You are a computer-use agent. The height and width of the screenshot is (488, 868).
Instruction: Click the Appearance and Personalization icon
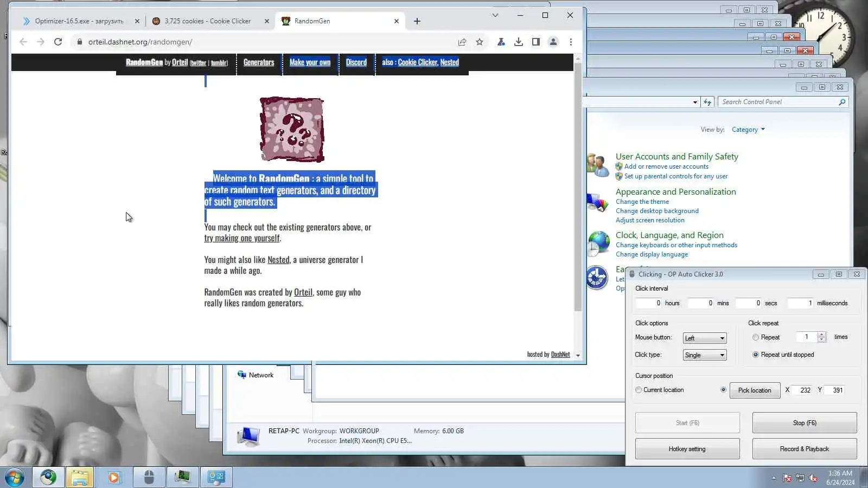598,203
